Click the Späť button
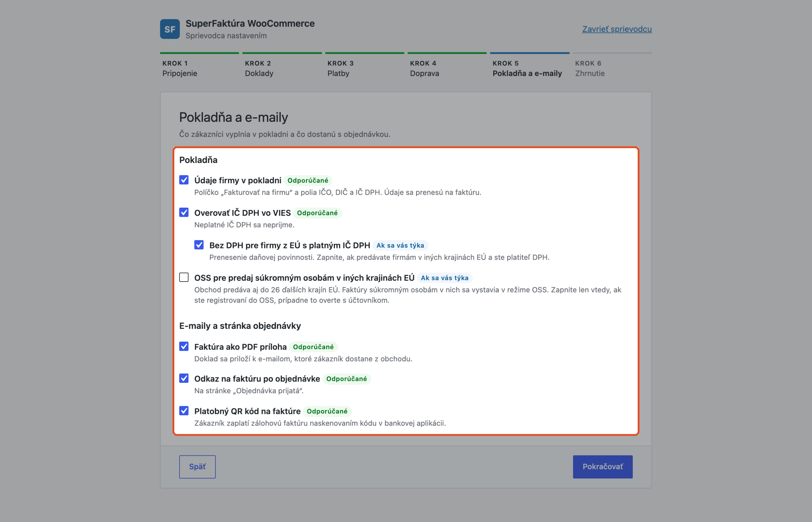 pos(197,467)
